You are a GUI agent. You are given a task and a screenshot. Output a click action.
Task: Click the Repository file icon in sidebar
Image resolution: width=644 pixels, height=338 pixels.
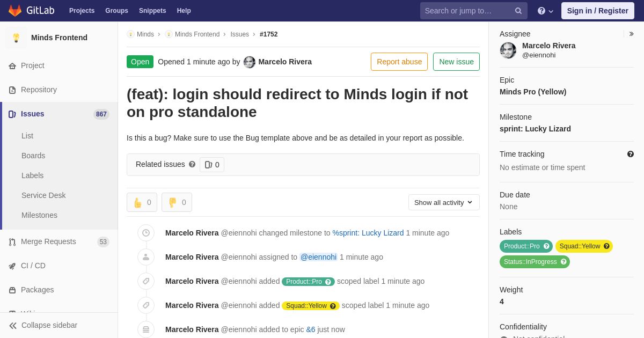click(x=12, y=90)
